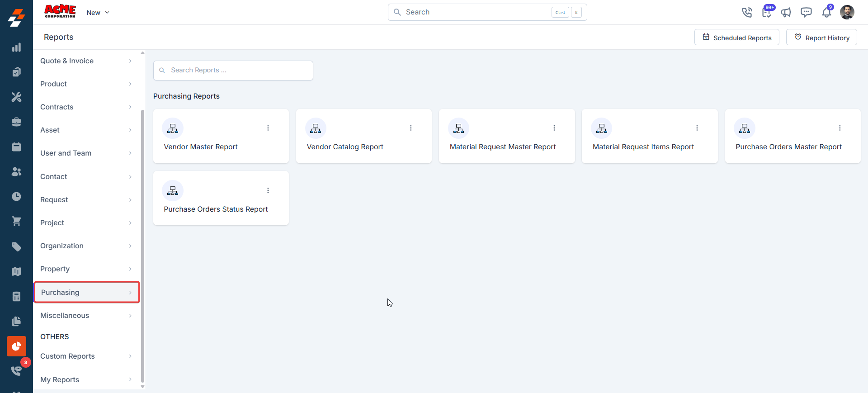Expand the User and Team category
This screenshot has width=868, height=393.
(x=86, y=153)
